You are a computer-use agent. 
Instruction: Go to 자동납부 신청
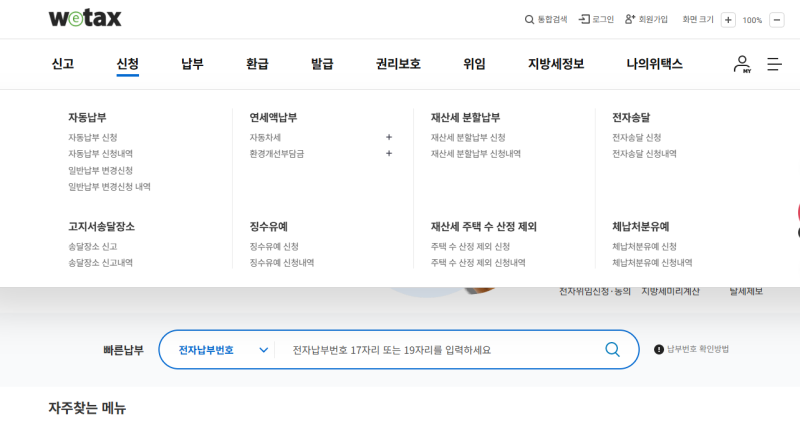coord(93,138)
